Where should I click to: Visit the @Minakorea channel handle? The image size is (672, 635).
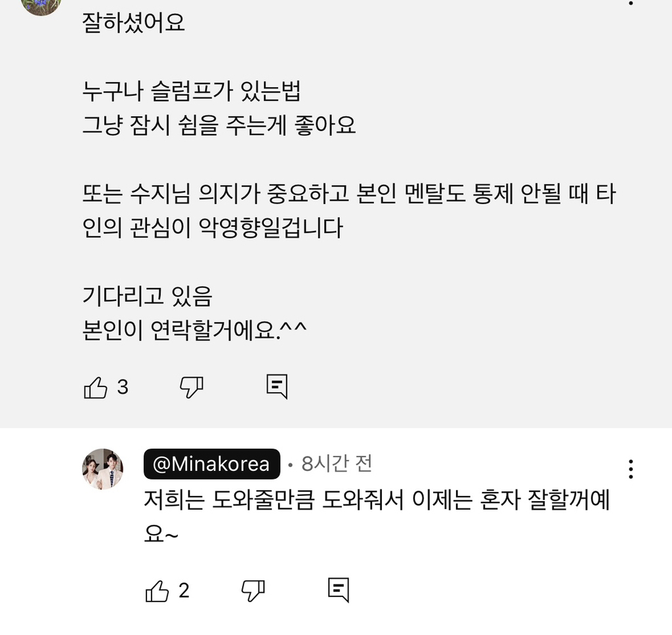point(211,464)
